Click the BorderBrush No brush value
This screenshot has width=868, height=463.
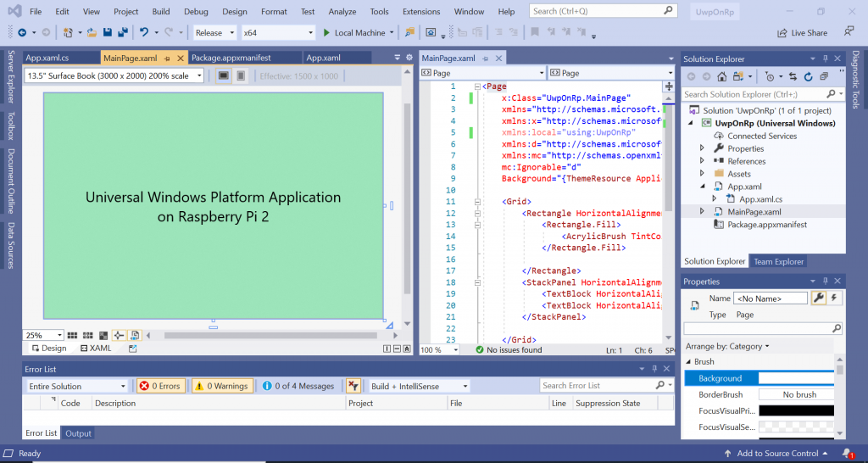(796, 394)
